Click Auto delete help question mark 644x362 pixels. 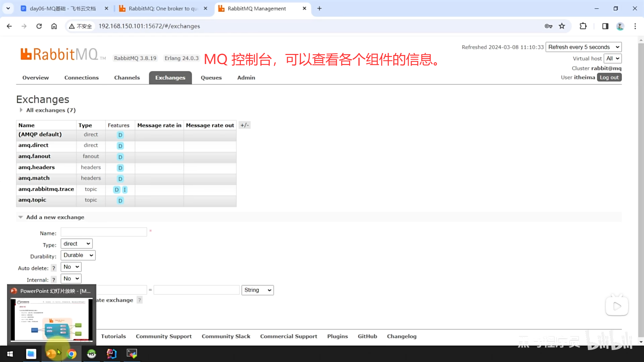click(54, 268)
